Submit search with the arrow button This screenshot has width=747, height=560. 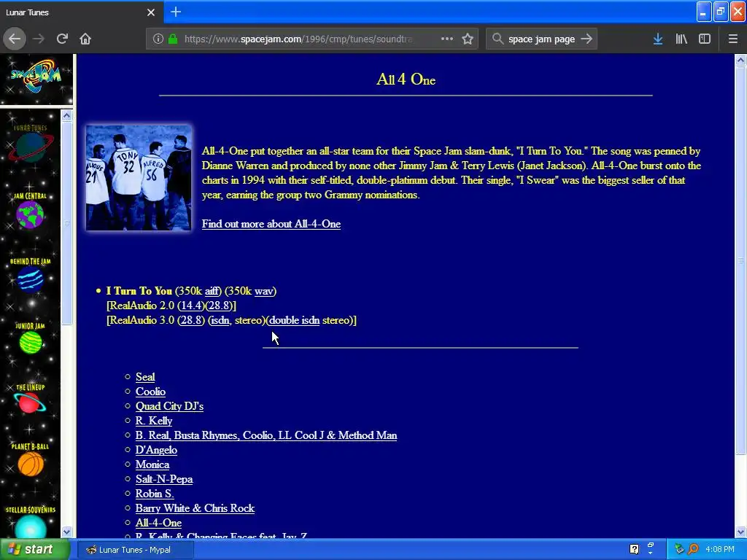pos(587,39)
